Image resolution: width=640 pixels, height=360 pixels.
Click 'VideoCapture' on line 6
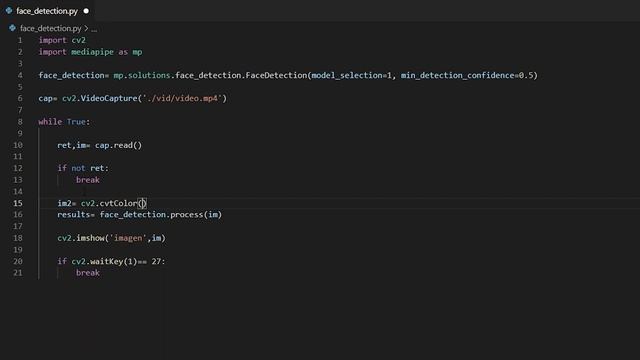109,98
